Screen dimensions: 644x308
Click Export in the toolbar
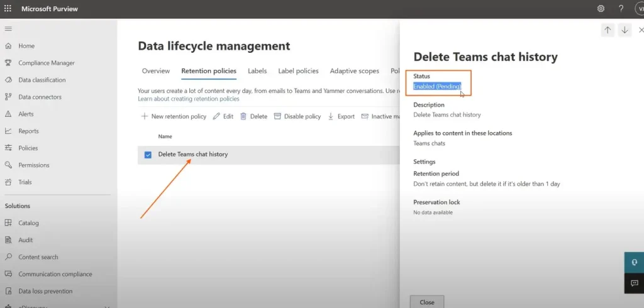[x=341, y=117]
